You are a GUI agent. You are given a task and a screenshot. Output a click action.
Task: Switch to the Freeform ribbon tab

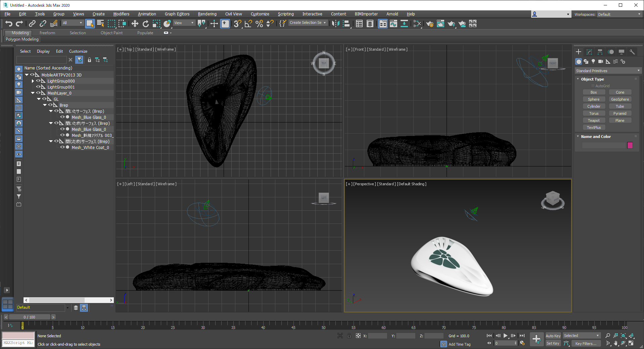tap(47, 33)
